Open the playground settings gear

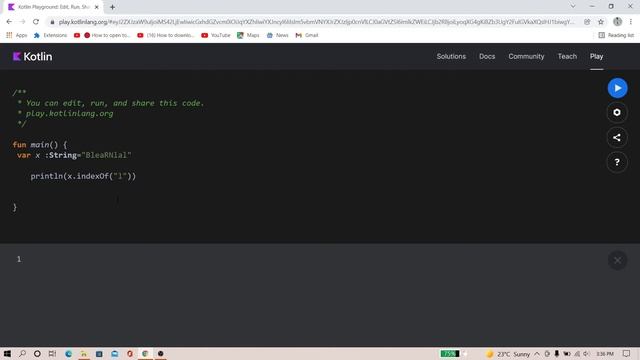click(x=617, y=113)
